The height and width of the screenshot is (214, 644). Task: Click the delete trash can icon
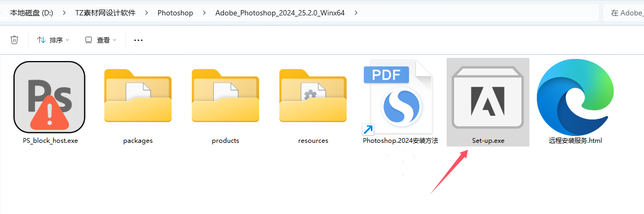[x=14, y=40]
